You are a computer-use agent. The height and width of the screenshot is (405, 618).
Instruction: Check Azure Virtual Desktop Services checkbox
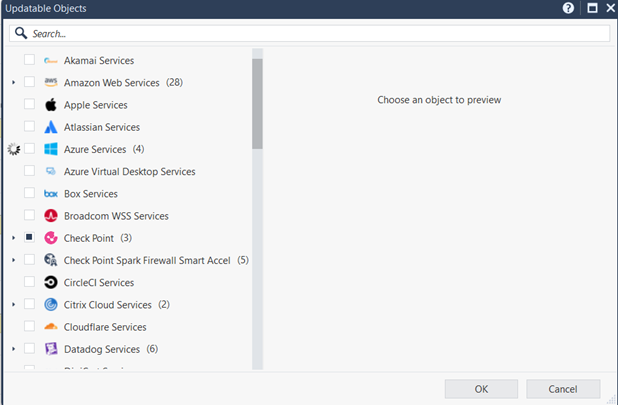click(x=30, y=170)
